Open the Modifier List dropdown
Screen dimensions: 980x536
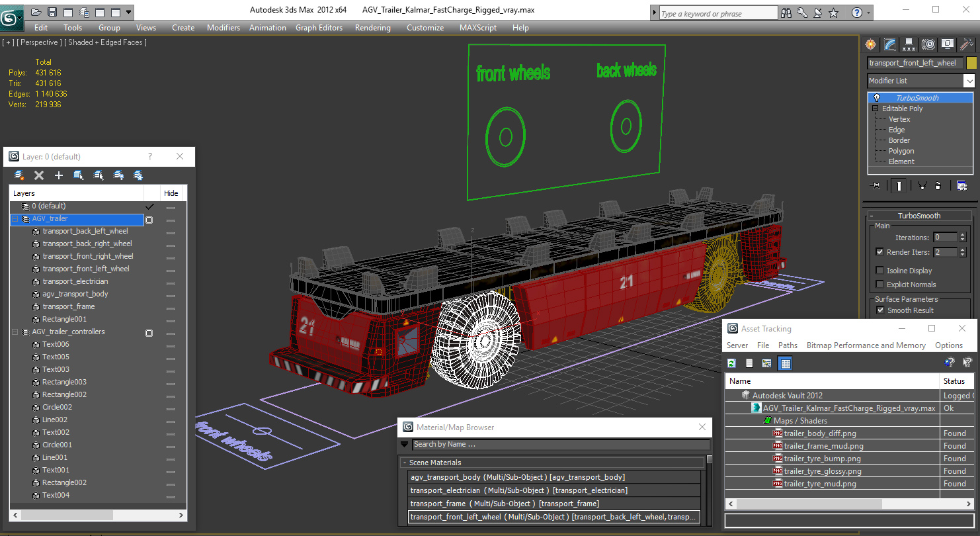click(x=969, y=81)
